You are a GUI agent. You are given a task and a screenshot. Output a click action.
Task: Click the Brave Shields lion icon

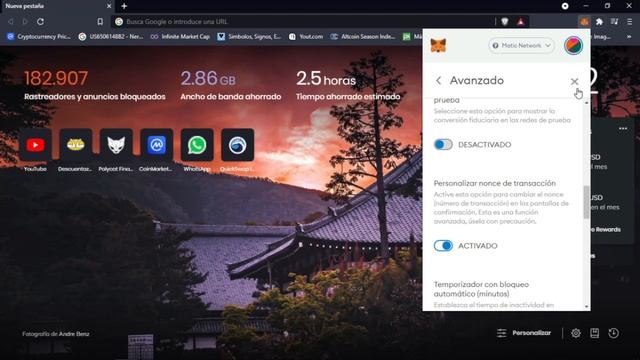pos(505,22)
